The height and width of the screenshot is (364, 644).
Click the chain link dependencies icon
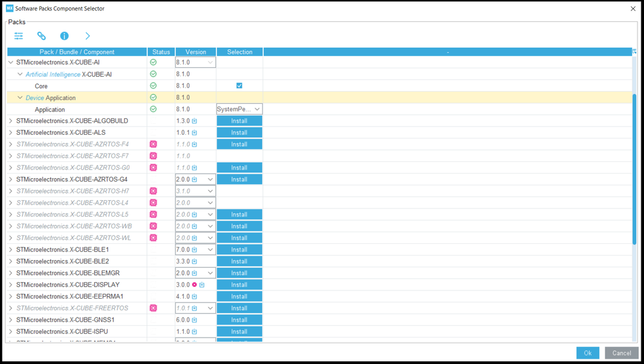click(x=41, y=36)
